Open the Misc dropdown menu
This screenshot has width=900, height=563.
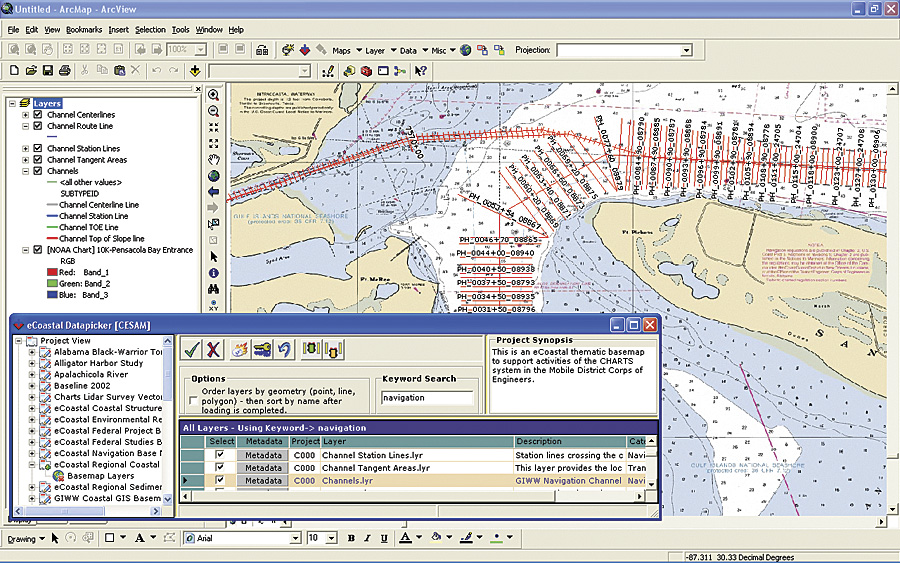pos(443,51)
